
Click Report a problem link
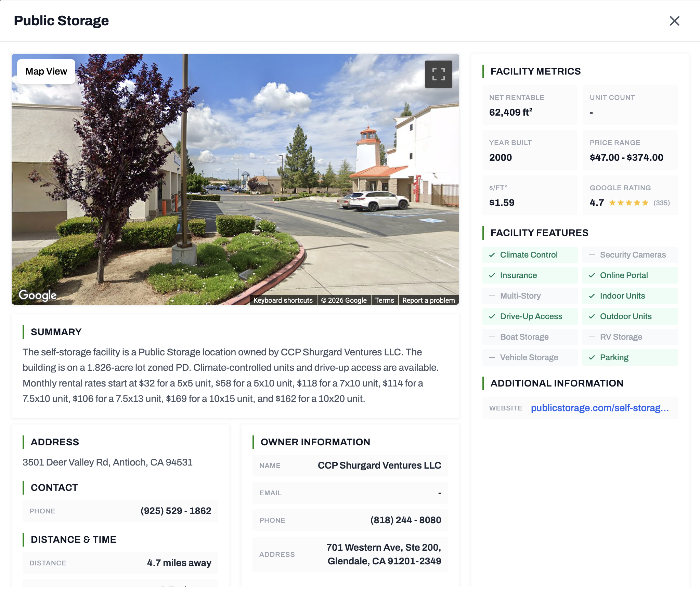tap(428, 300)
